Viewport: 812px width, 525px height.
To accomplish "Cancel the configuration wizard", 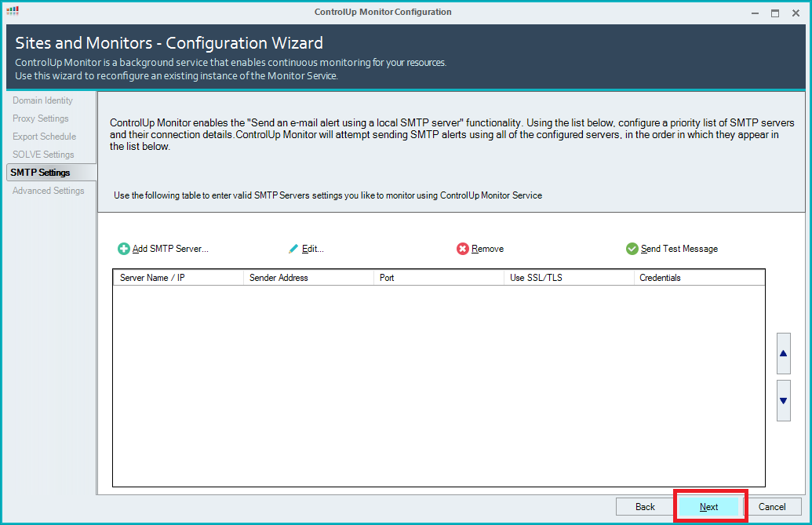I will coord(772,507).
